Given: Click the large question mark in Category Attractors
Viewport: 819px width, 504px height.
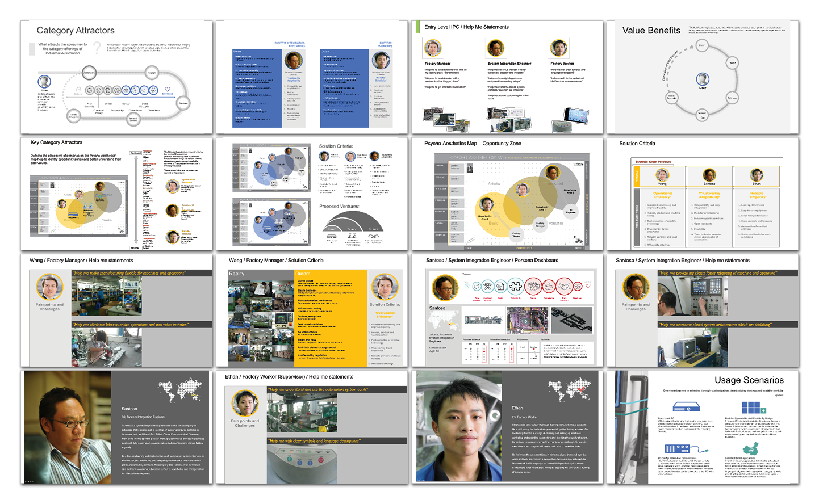Looking at the screenshot, I should pos(97,48).
